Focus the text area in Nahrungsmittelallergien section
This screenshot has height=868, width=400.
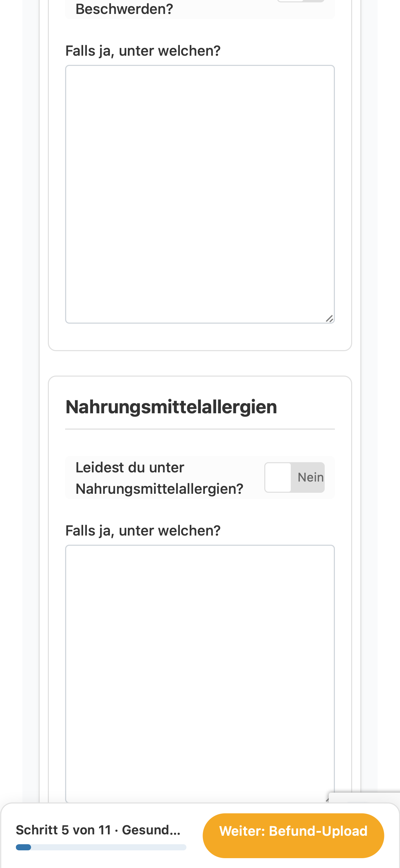click(x=200, y=674)
